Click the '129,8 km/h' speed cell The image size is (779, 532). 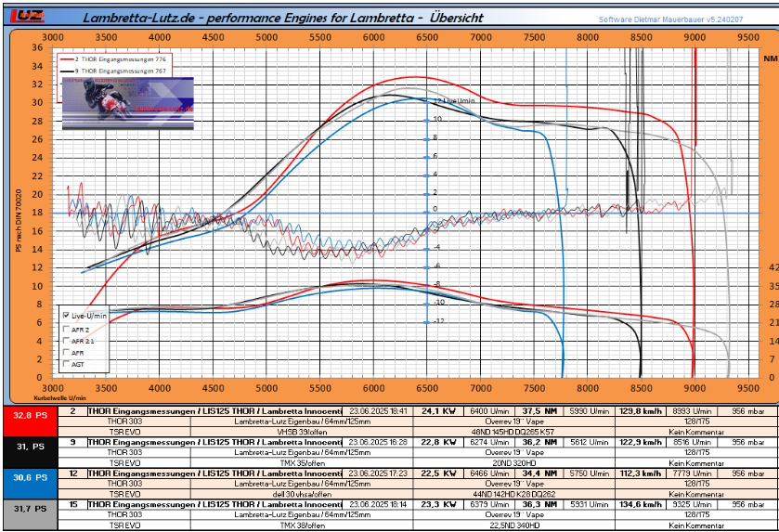[x=641, y=411]
